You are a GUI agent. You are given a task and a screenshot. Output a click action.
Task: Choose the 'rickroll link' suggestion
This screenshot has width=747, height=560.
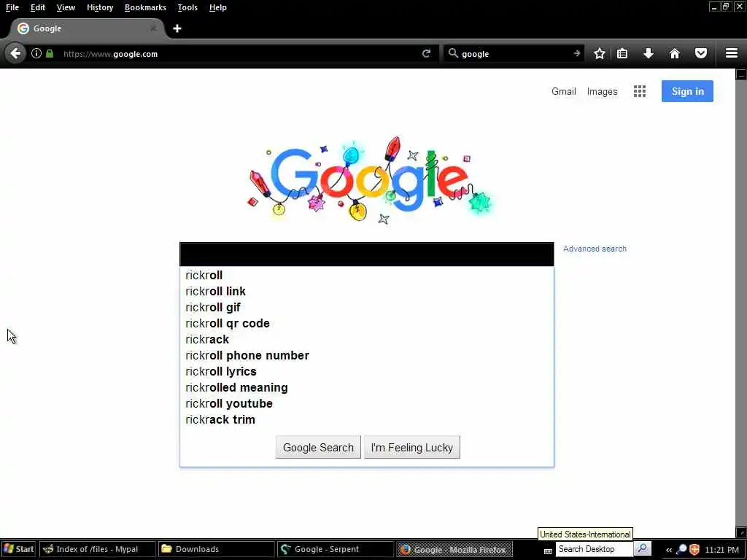(366, 292)
